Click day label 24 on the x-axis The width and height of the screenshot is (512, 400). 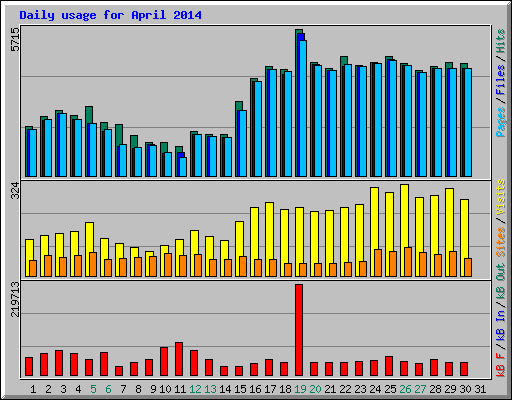click(375, 389)
